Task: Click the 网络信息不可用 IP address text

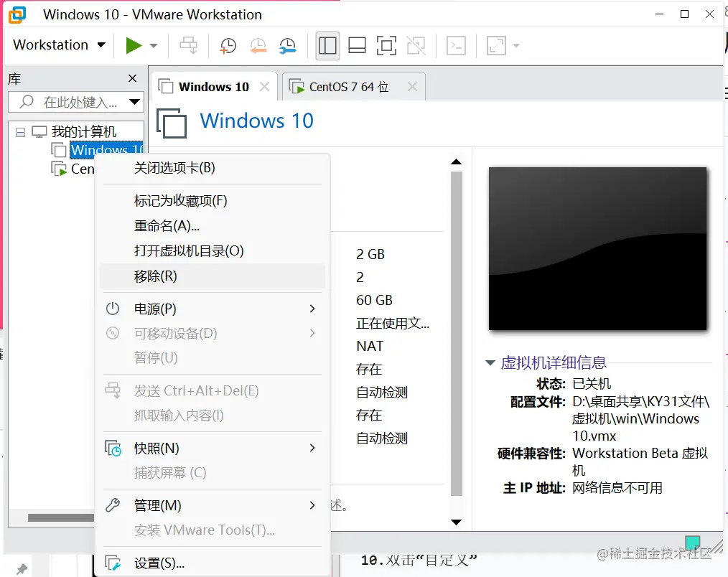Action: (617, 488)
